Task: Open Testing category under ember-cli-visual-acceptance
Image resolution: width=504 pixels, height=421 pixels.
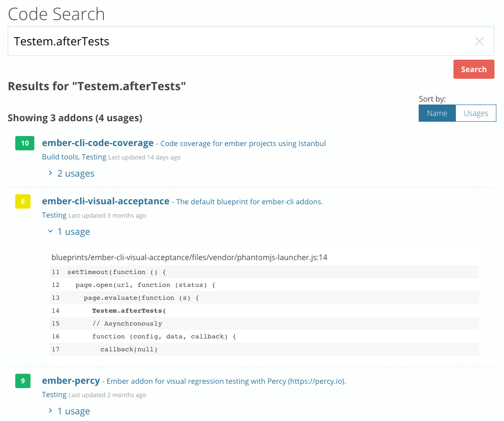Action: (x=54, y=215)
